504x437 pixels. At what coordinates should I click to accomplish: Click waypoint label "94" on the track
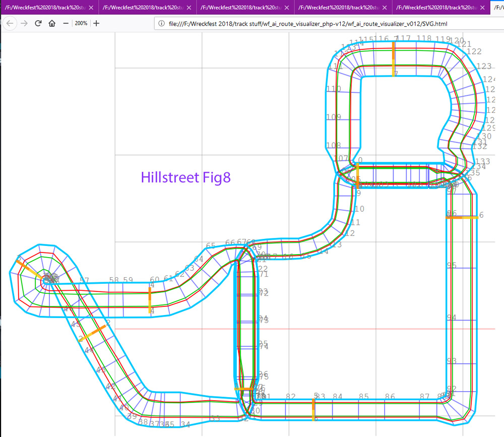[x=452, y=318]
